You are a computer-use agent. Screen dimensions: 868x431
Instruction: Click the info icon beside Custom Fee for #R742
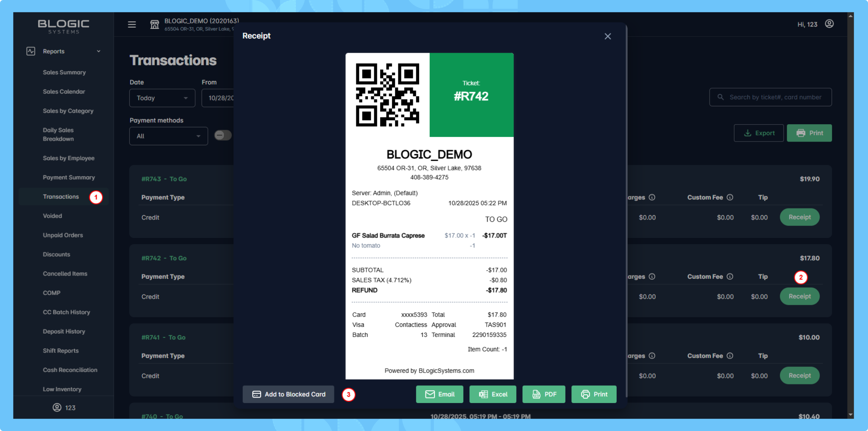click(730, 276)
